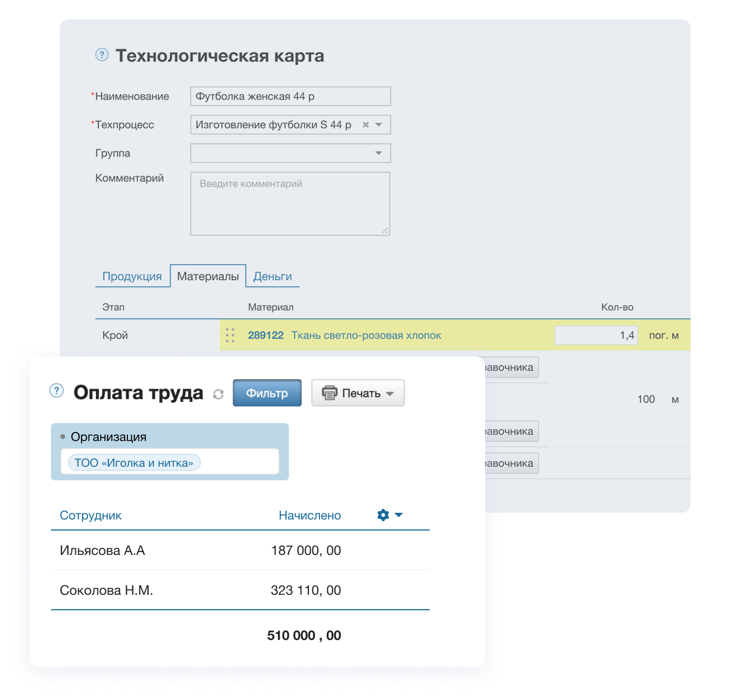Click the Крой stage cell
The image size is (731, 700).
[x=115, y=335]
